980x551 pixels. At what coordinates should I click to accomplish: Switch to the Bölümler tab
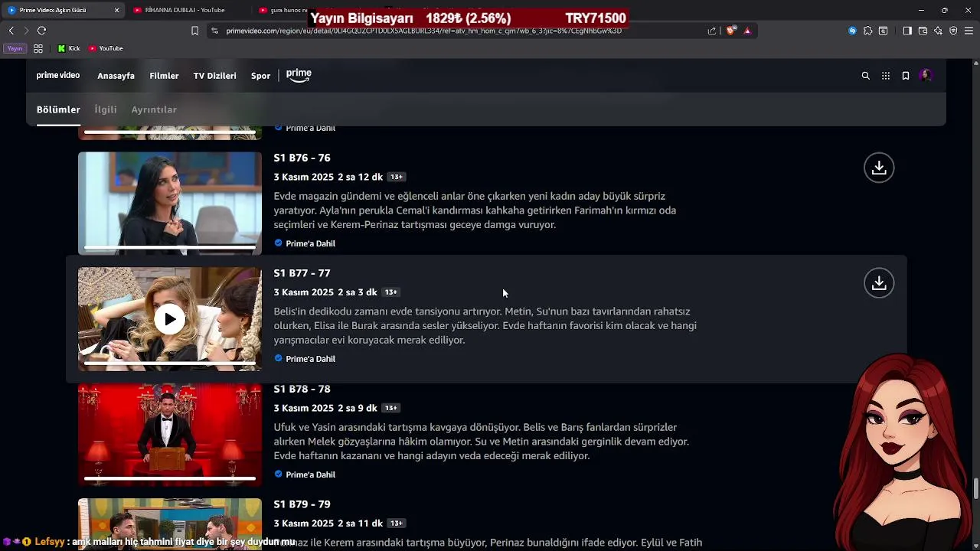[58, 109]
